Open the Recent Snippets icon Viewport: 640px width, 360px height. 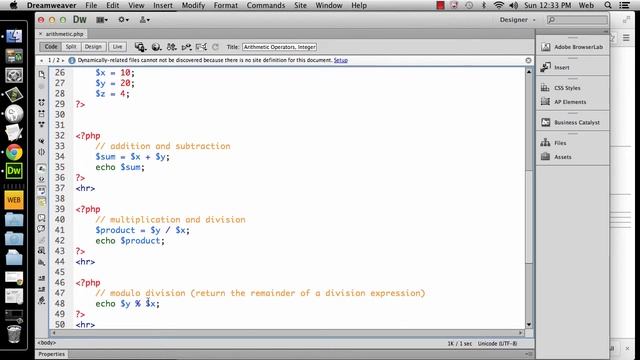pyautogui.click(x=42, y=251)
